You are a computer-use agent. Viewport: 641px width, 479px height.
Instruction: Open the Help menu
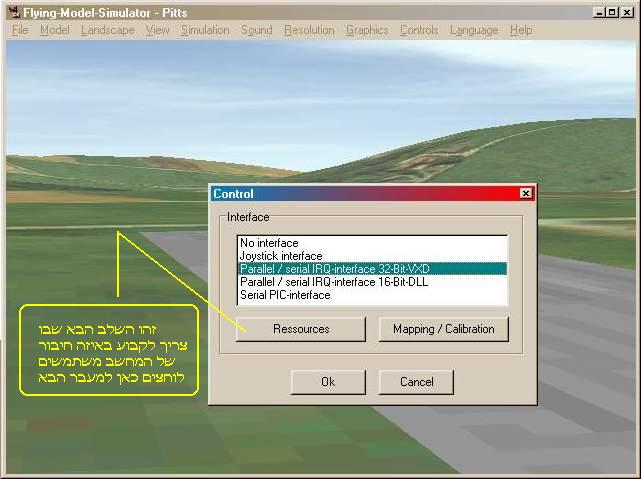[x=521, y=30]
